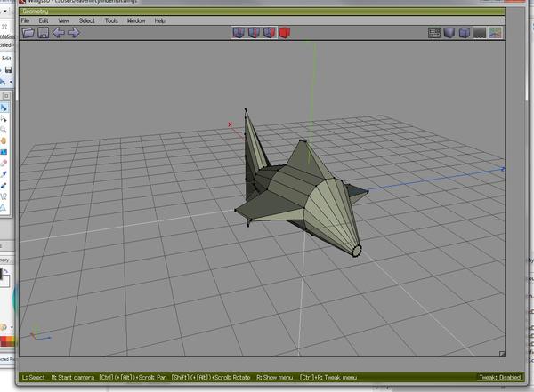This screenshot has width=534, height=392.
Task: Open the Select menu
Action: [87, 20]
